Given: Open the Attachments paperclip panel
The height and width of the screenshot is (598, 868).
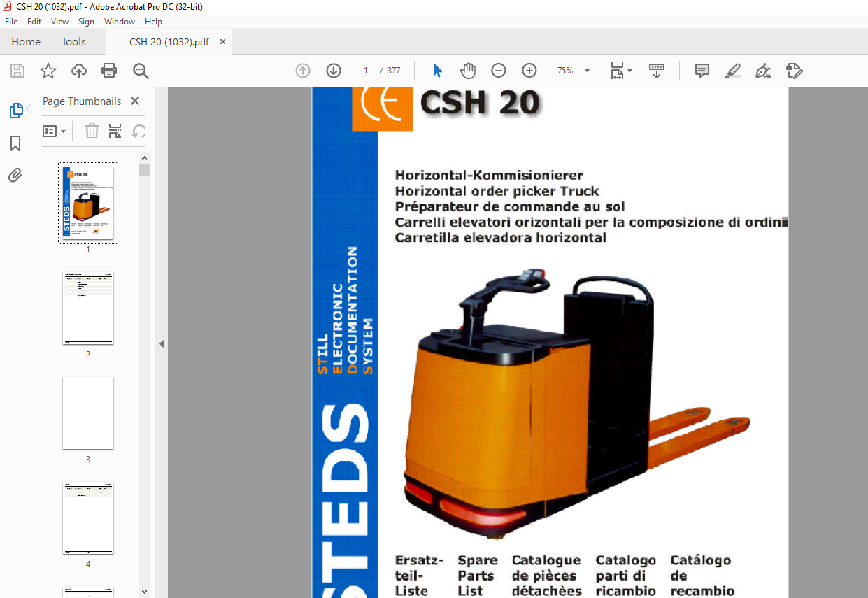Looking at the screenshot, I should [15, 175].
